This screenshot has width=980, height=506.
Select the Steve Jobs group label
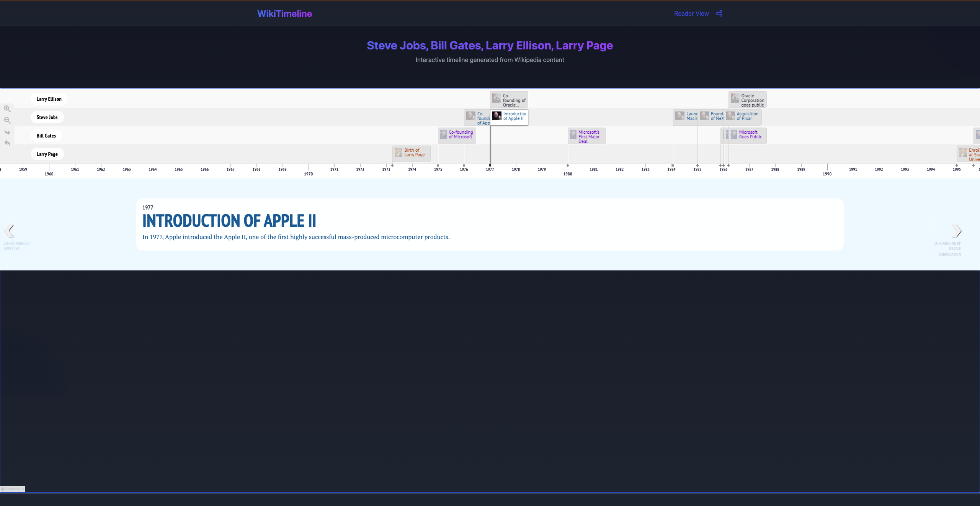pos(47,117)
